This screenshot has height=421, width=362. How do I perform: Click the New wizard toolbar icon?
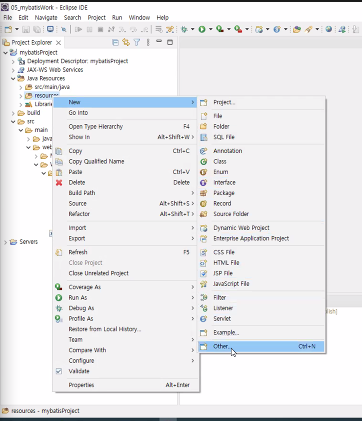(8, 29)
